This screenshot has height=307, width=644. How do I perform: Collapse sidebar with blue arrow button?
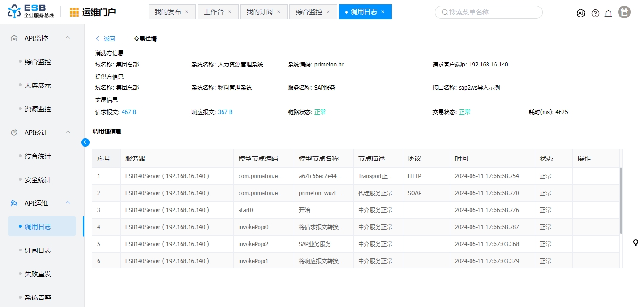point(85,142)
